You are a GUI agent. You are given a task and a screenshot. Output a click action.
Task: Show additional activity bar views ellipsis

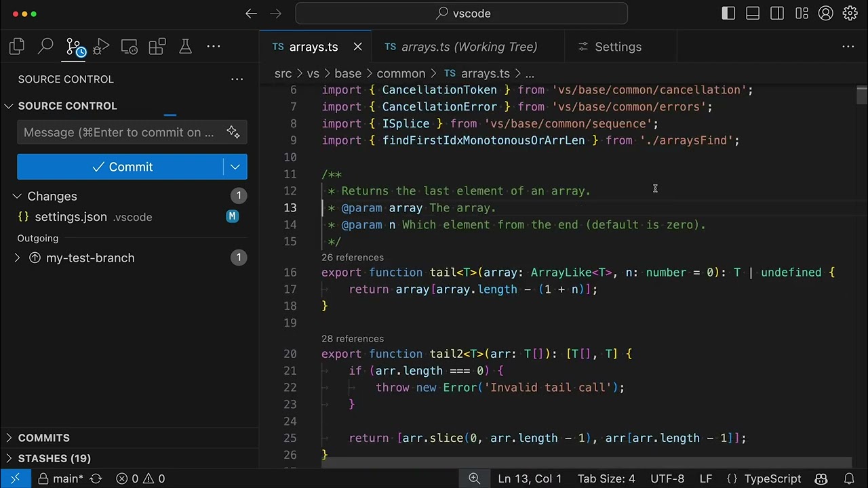(214, 46)
